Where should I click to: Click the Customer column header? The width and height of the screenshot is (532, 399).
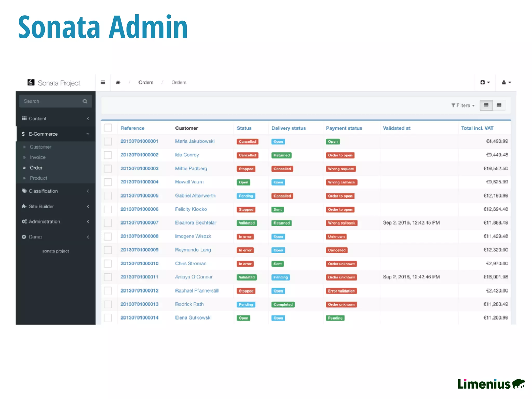(187, 128)
